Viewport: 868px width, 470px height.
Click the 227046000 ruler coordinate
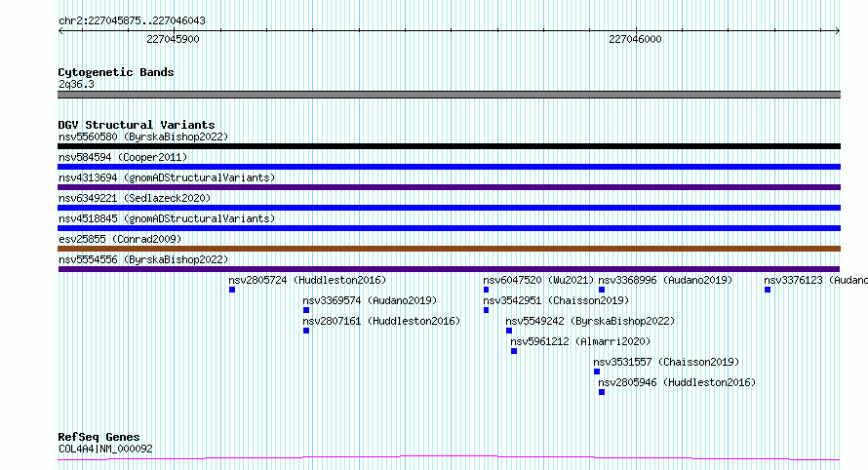[x=635, y=39]
